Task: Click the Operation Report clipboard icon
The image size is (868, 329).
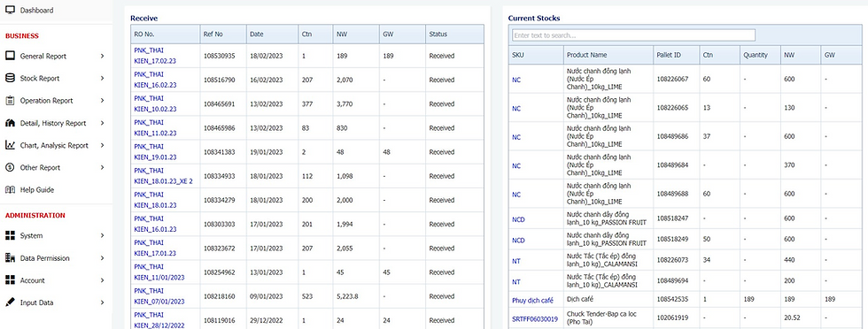Action: [10, 101]
